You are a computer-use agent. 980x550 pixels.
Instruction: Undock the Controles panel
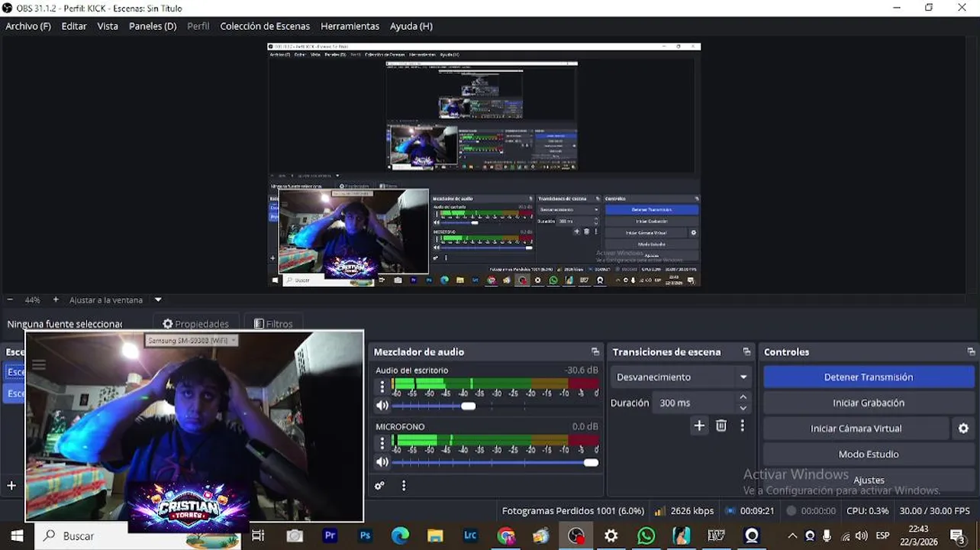pyautogui.click(x=971, y=352)
